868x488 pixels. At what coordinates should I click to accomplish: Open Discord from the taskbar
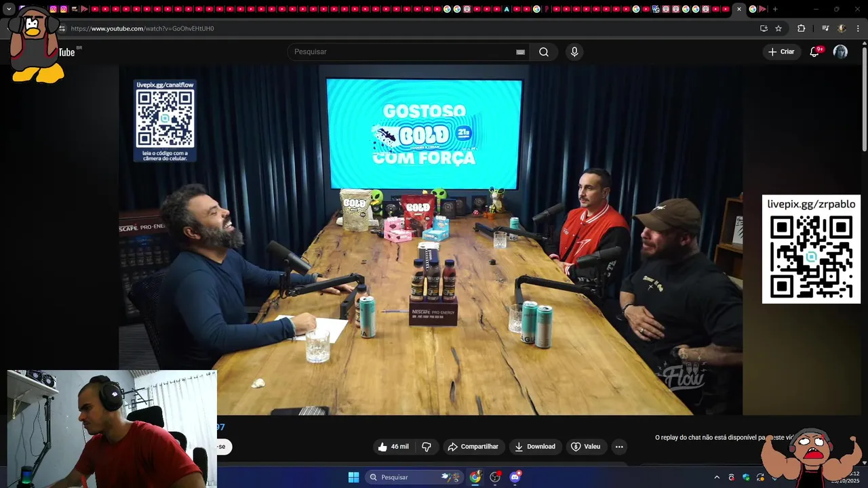pyautogui.click(x=515, y=477)
